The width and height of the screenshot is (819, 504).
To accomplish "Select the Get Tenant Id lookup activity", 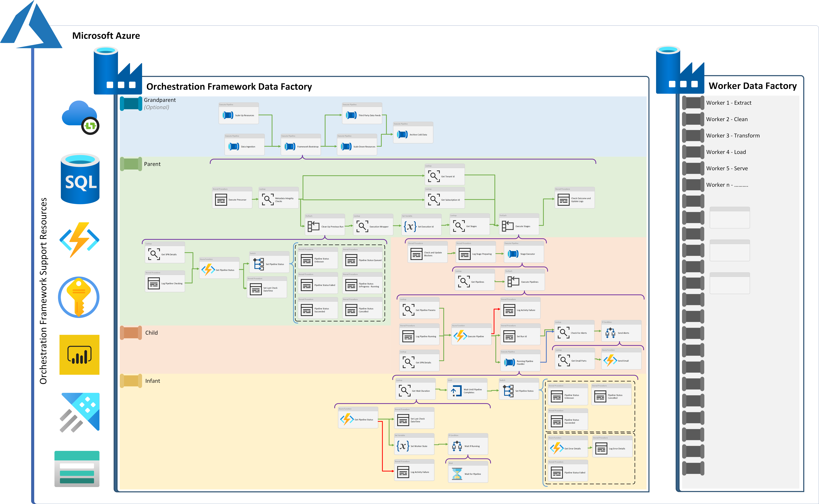I will [445, 174].
